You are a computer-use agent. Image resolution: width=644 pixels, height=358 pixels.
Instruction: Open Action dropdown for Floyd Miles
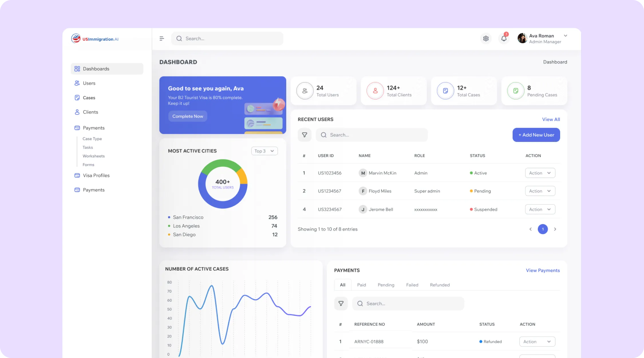click(540, 191)
